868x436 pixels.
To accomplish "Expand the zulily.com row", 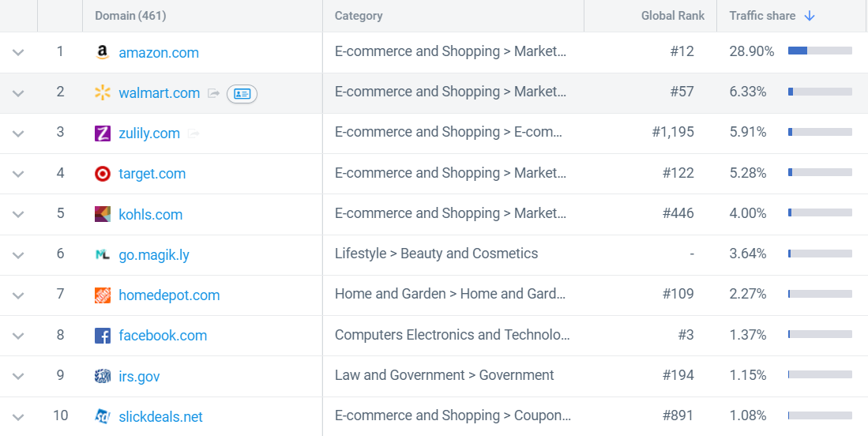I will coord(18,133).
